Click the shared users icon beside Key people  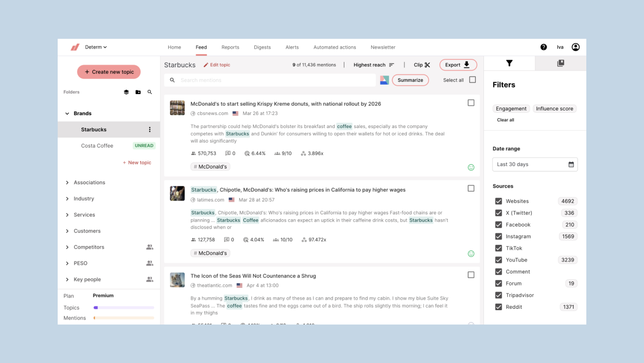(x=150, y=279)
